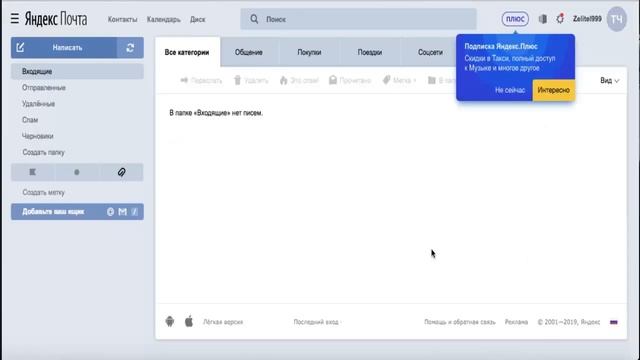Click the Zelitel999 username
The width and height of the screenshot is (640, 360).
coord(587,19)
